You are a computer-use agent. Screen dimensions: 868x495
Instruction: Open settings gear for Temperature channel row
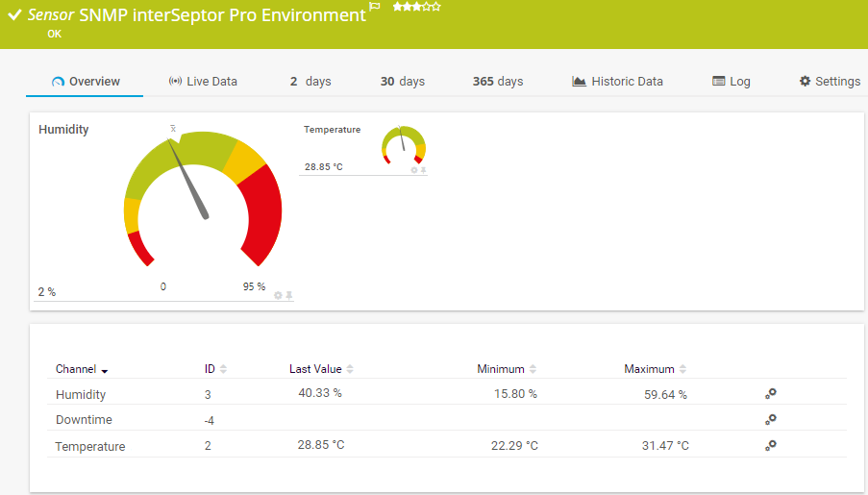(770, 446)
